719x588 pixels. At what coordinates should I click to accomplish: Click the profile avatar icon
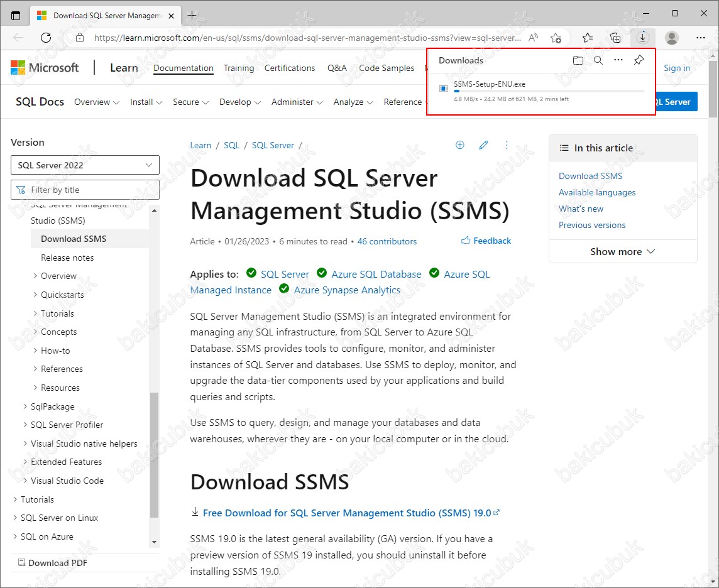[672, 38]
